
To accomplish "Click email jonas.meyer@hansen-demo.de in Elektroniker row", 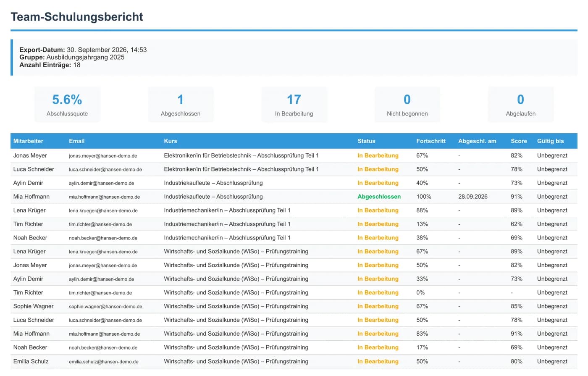I will (x=103, y=156).
